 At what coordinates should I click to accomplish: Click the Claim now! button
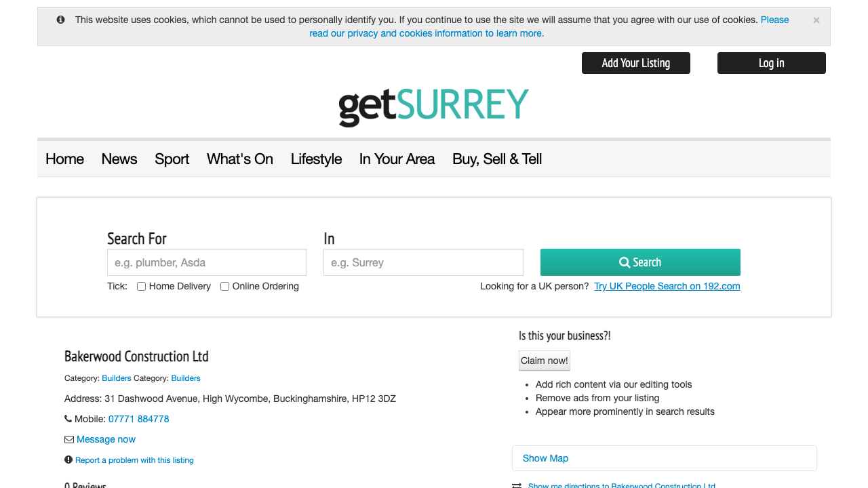point(545,361)
